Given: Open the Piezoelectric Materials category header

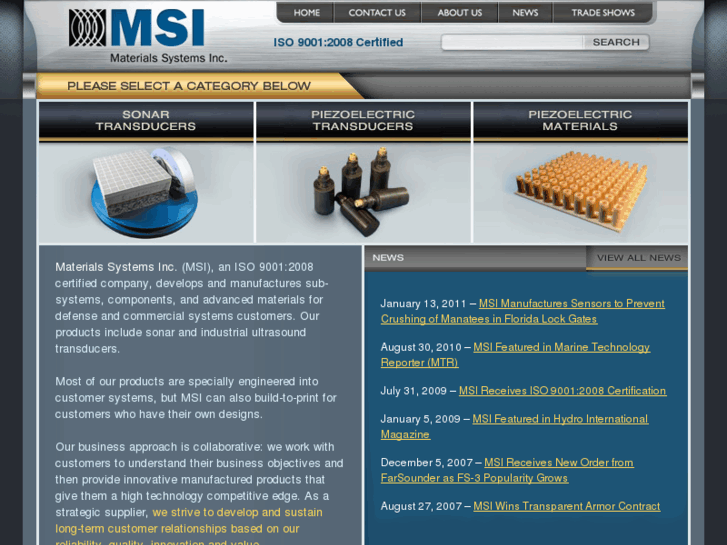Looking at the screenshot, I should pyautogui.click(x=580, y=121).
